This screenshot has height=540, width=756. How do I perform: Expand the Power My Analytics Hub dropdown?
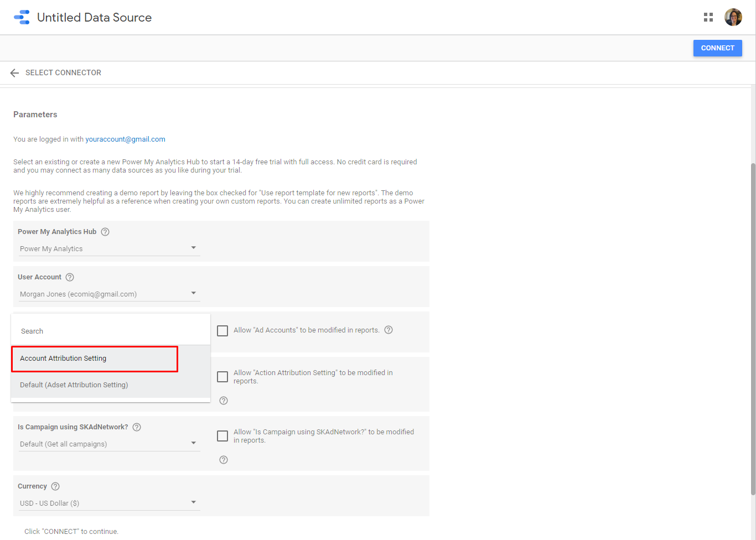(108, 248)
